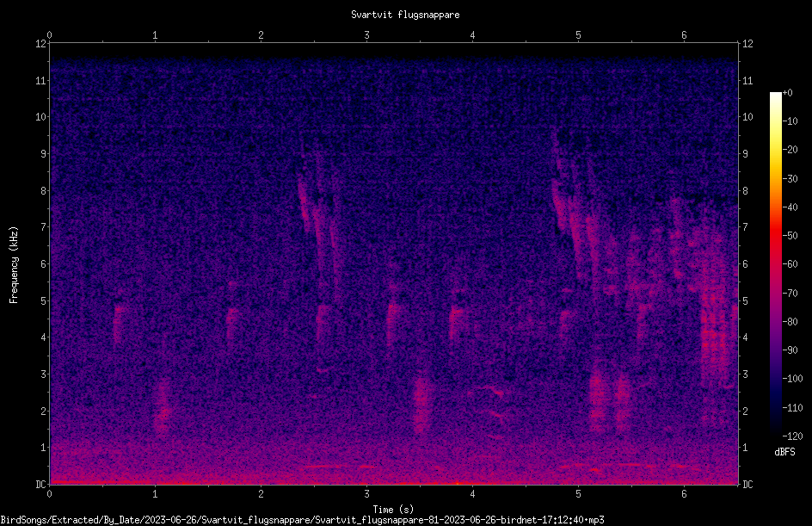Click the '-90' colorbar label
812x526 pixels.
coord(790,350)
